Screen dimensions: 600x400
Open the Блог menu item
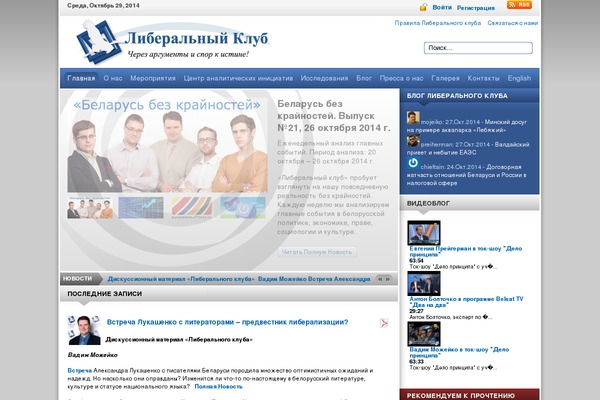click(x=364, y=78)
